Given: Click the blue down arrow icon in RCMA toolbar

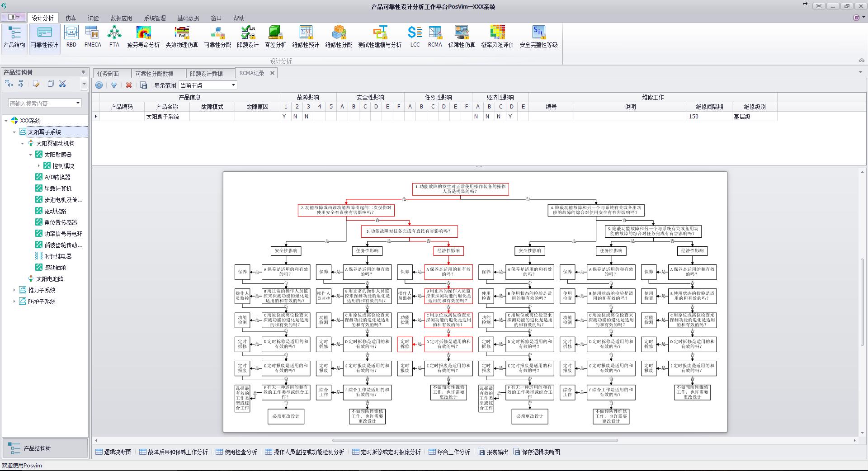Looking at the screenshot, I should click(114, 85).
